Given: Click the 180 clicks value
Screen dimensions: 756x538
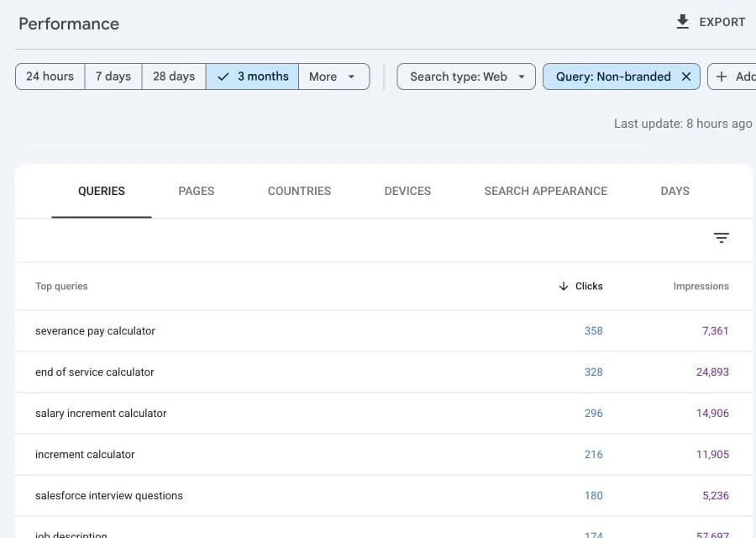Looking at the screenshot, I should coord(594,495).
